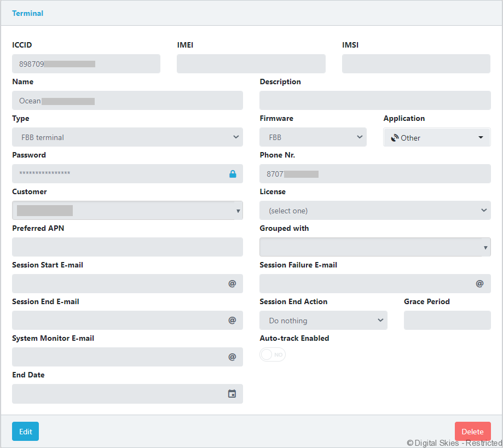Toggle the Auto-track Enabled switch

tap(273, 355)
